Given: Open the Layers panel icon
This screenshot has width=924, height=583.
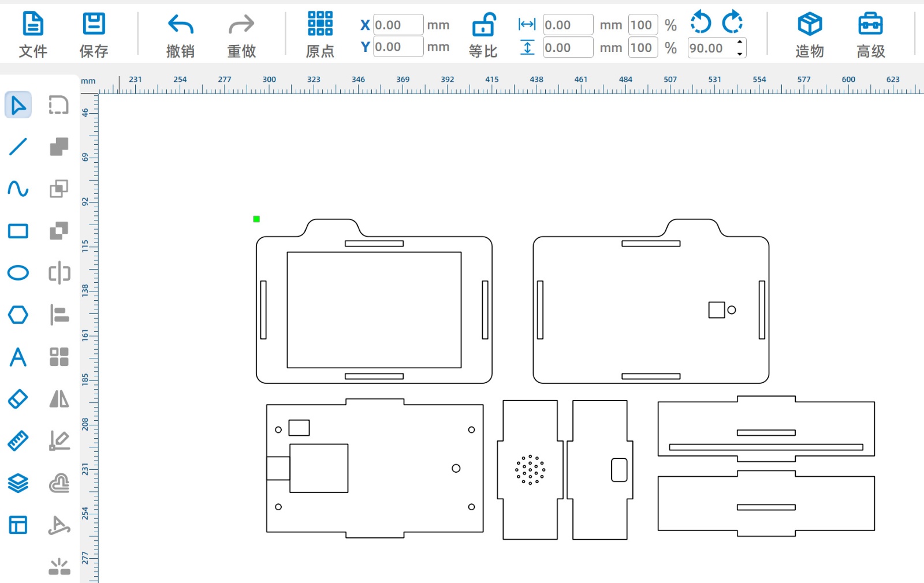Looking at the screenshot, I should [18, 483].
